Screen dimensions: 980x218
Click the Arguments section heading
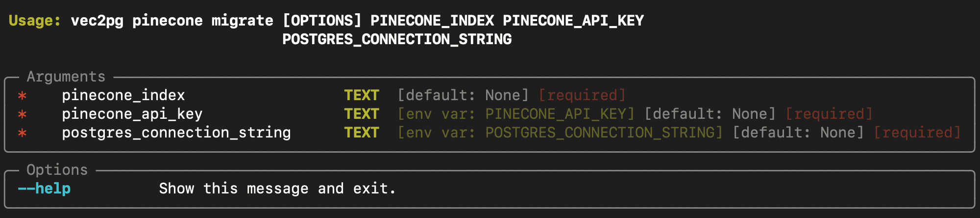point(66,77)
